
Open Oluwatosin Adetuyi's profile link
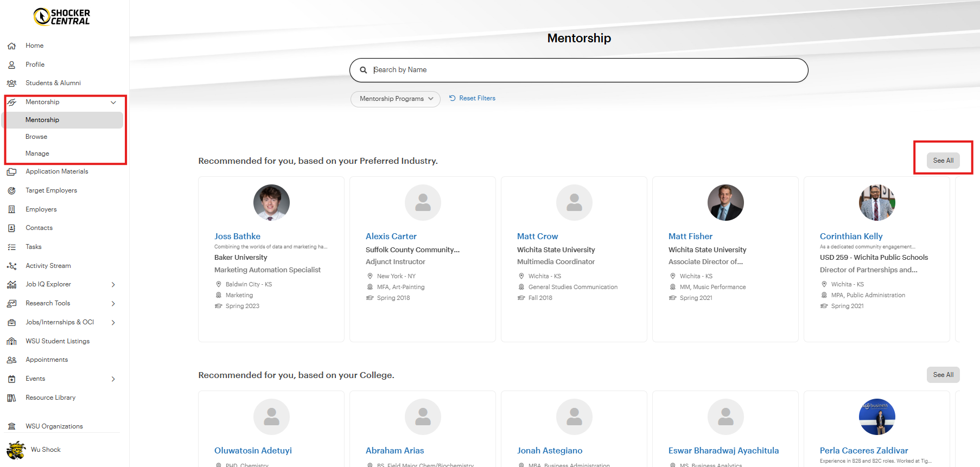253,451
